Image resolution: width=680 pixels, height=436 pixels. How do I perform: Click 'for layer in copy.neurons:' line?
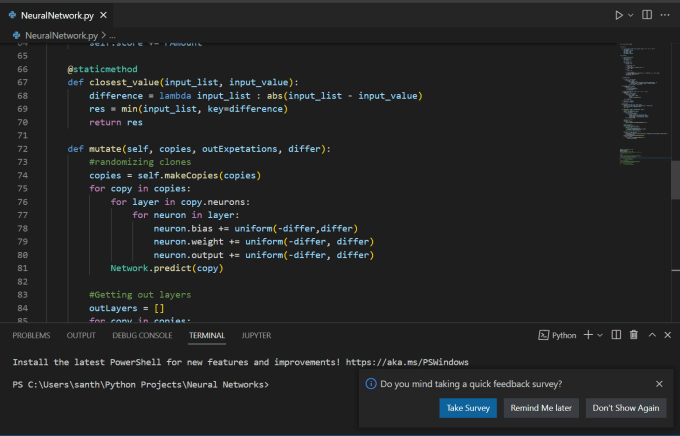pos(180,202)
